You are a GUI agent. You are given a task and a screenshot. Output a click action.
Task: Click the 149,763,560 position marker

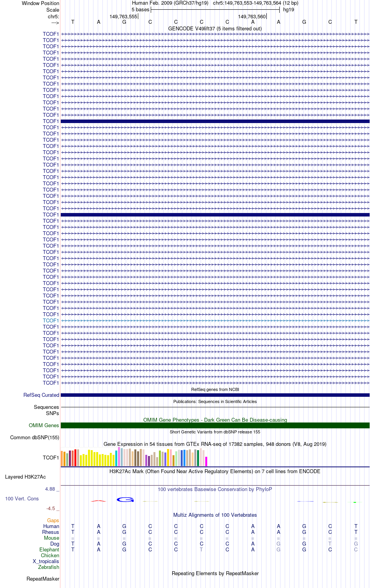tap(252, 16)
